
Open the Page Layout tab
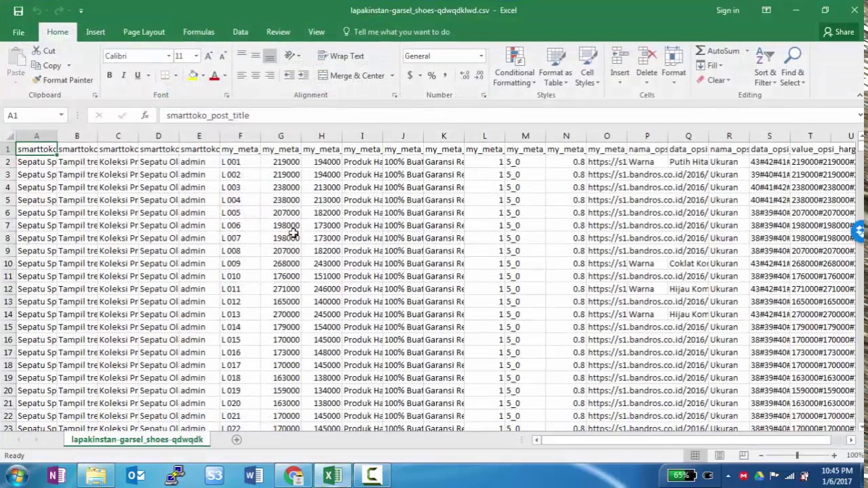point(144,32)
